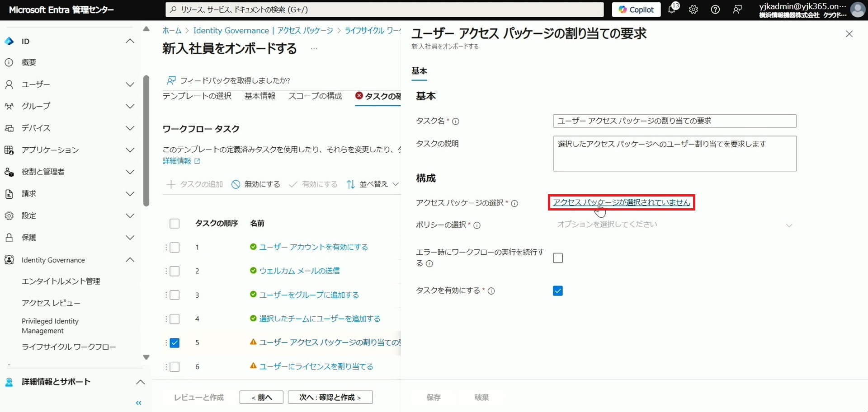Toggle エラー時にワークフローの実行を続行する checkbox
The image size is (868, 412).
558,258
